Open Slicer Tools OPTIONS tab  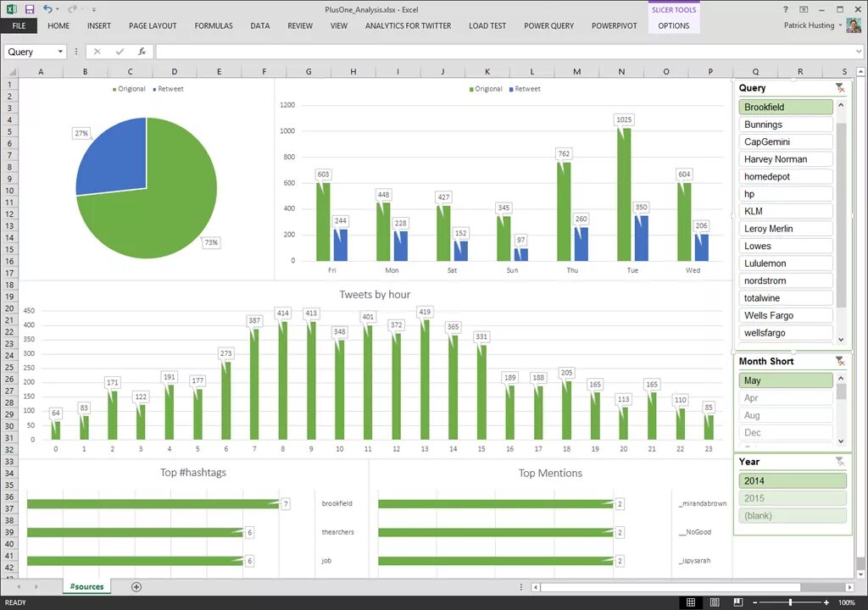[674, 25]
